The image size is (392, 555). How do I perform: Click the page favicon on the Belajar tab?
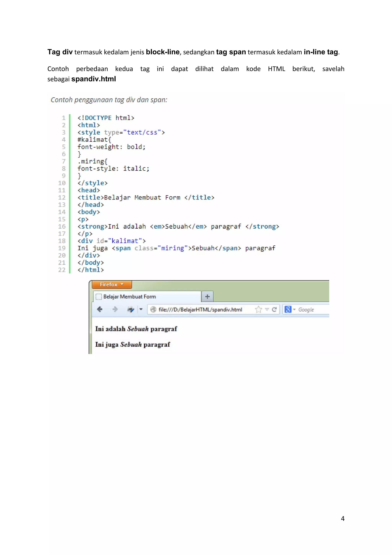tap(99, 297)
